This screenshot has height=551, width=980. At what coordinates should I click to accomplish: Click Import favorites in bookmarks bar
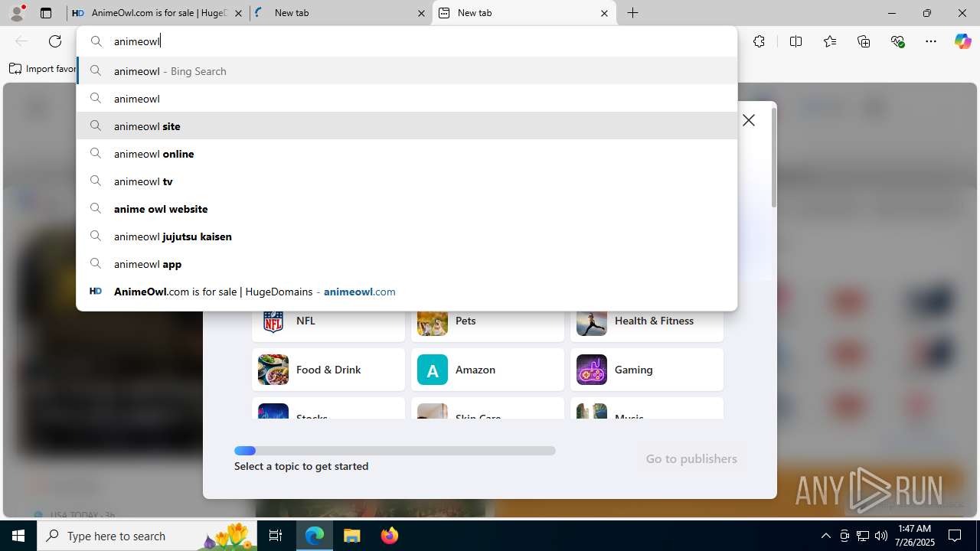(x=44, y=69)
